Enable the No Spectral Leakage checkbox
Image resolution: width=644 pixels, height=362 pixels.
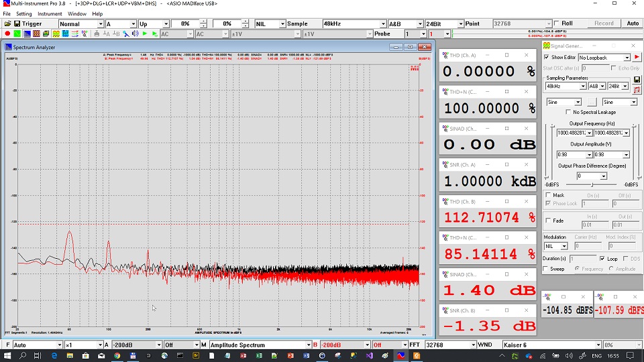[569, 112]
